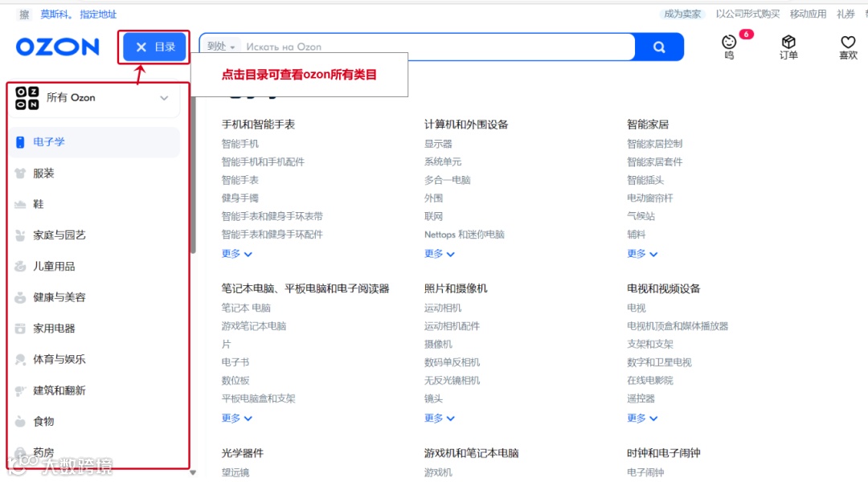Open 游戏笔记本电脑 subcategory link
Image resolution: width=868 pixels, height=482 pixels.
[253, 326]
